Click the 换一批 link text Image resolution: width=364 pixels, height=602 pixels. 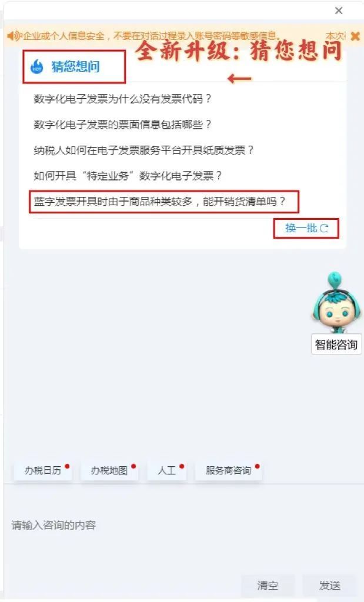(x=301, y=228)
